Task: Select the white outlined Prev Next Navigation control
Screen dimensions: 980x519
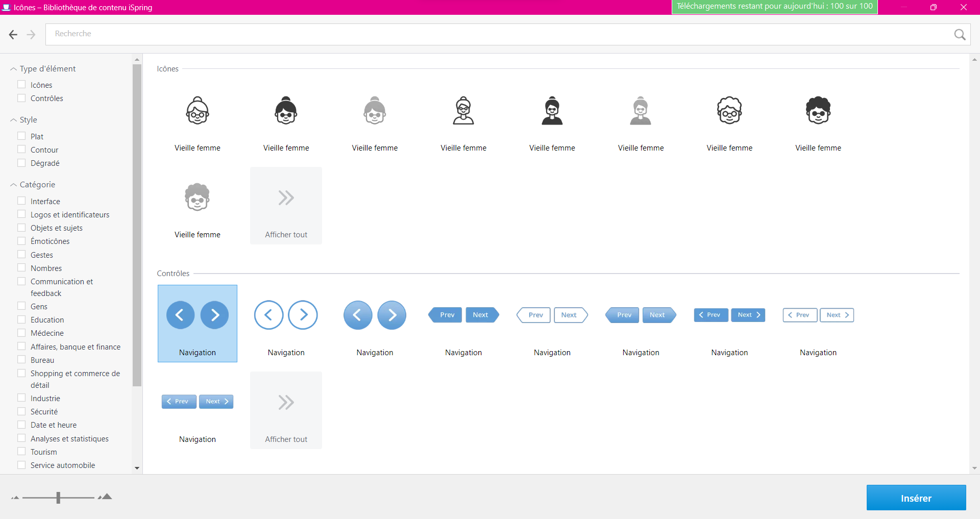Action: pos(552,315)
